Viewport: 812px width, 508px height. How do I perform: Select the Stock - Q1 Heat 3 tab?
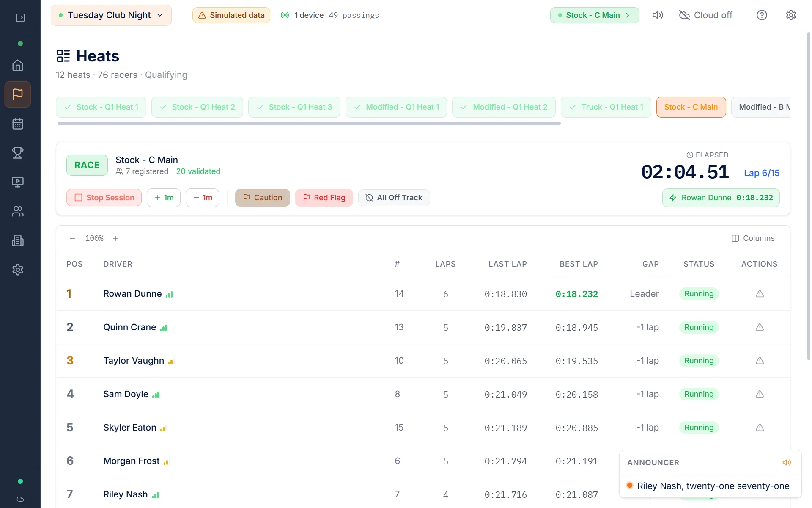click(x=294, y=107)
